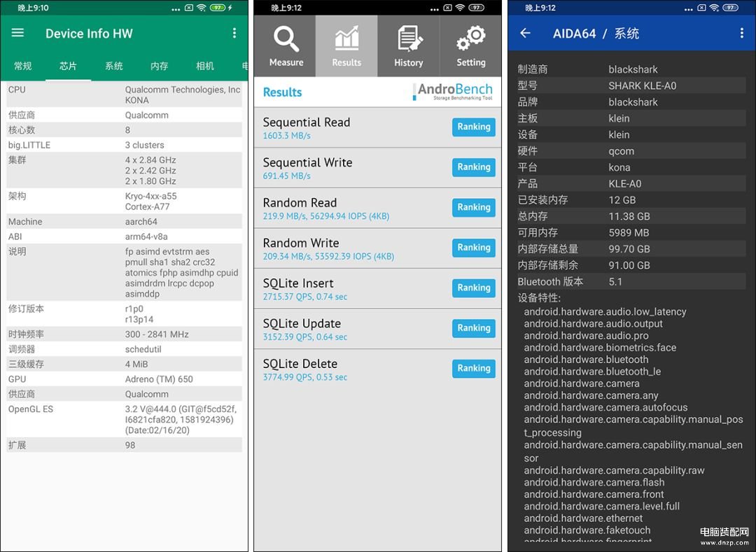
Task: Click the "Device Info HW" title text
Action: pyautogui.click(x=89, y=34)
